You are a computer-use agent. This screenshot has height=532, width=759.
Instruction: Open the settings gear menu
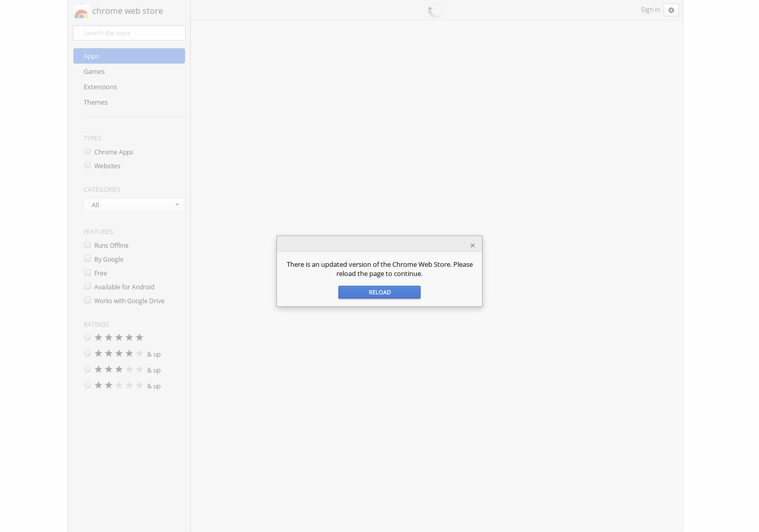pos(671,10)
